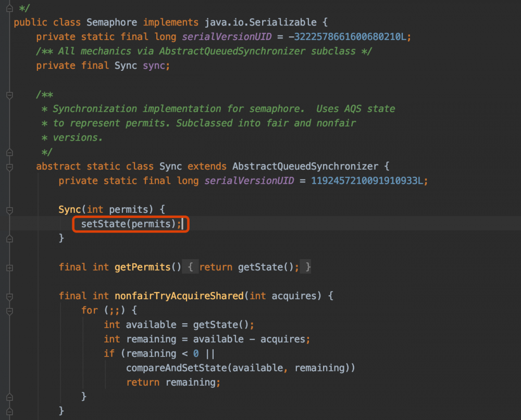Collapse the abstract static class Sync body
This screenshot has width=521, height=420.
tap(9, 167)
